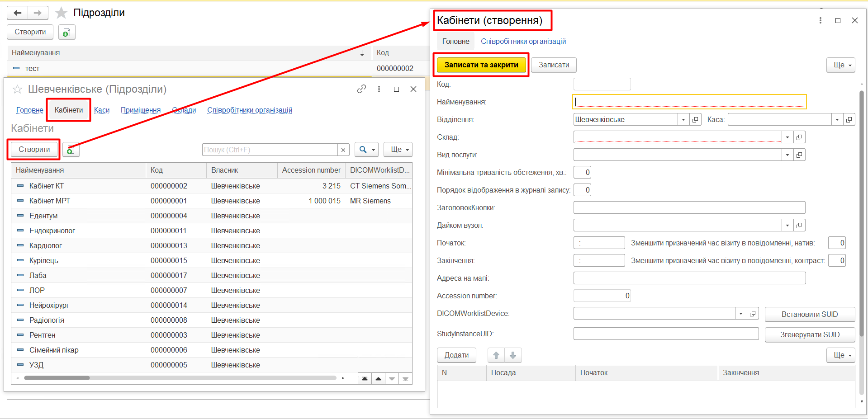Expand the Відділення dropdown
868x419 pixels.
tap(683, 120)
